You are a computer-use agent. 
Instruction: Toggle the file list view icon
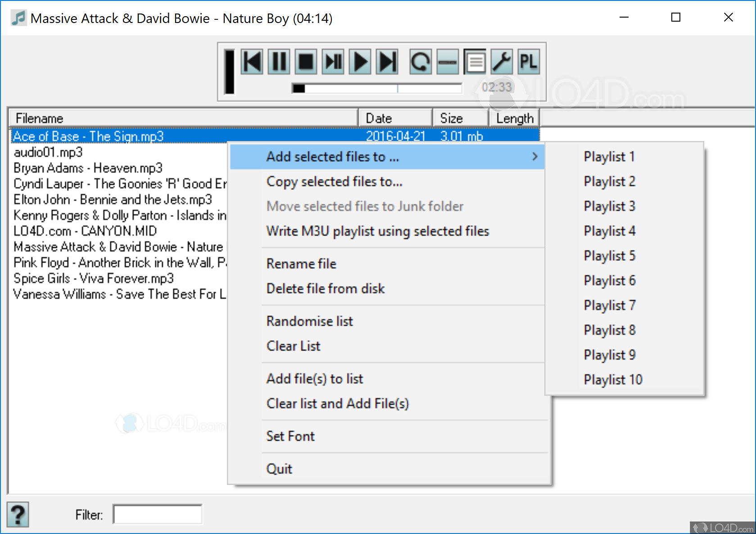click(475, 62)
